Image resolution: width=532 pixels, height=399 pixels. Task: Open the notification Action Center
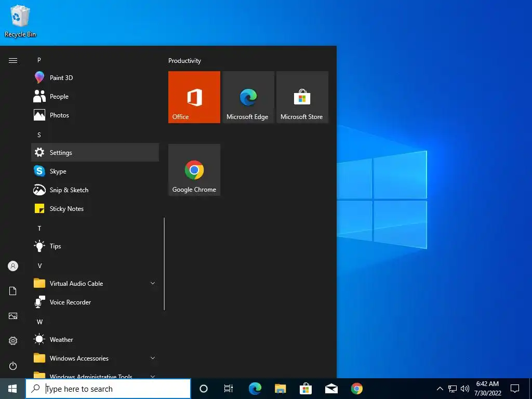click(x=515, y=389)
